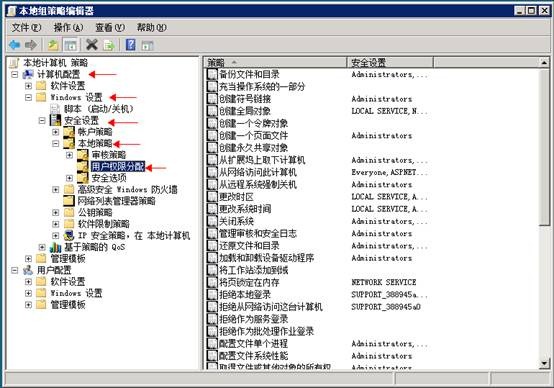Expand the 帐户策略 tree node
Screen dimensions: 554x388
(x=55, y=132)
